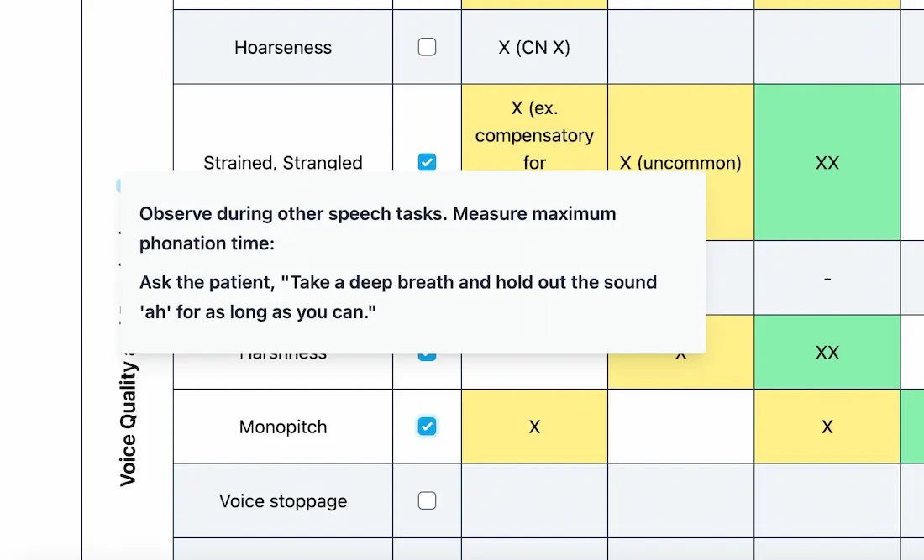Uncheck the Monopitch checkbox
The height and width of the screenshot is (560, 924).
pos(427,427)
